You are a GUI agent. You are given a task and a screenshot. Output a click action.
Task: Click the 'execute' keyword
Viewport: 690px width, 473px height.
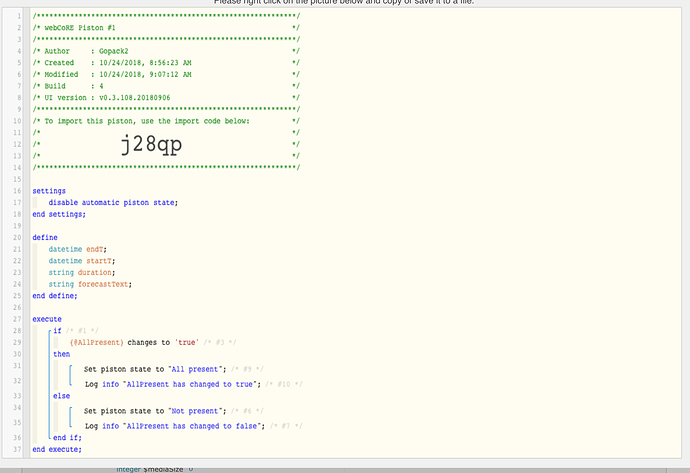[47, 319]
